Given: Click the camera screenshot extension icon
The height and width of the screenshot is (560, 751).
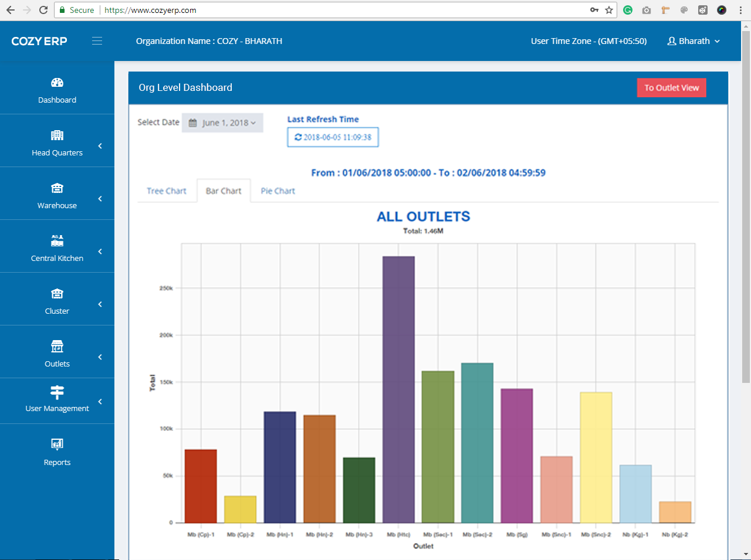Looking at the screenshot, I should pyautogui.click(x=647, y=10).
